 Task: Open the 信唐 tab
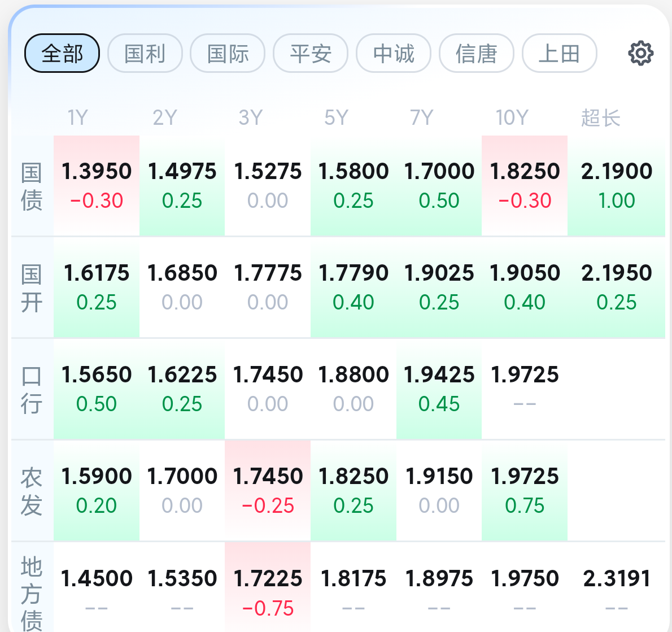click(x=477, y=54)
